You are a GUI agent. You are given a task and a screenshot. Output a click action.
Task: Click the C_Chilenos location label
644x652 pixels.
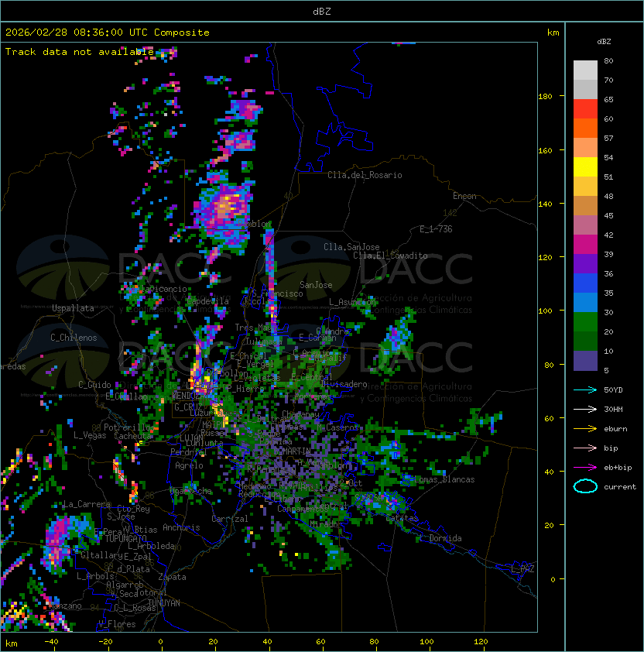(x=74, y=338)
